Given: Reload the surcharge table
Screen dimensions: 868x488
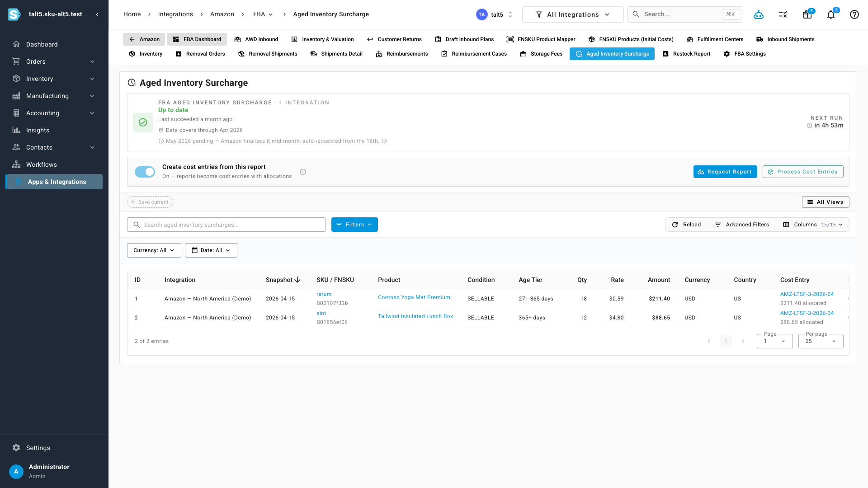Looking at the screenshot, I should tap(686, 225).
